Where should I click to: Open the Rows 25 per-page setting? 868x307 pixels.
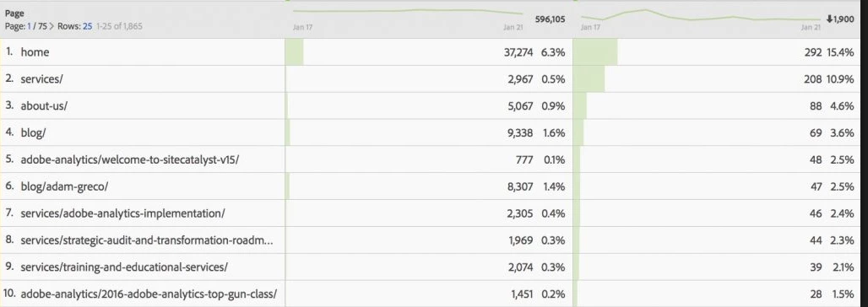pyautogui.click(x=88, y=26)
